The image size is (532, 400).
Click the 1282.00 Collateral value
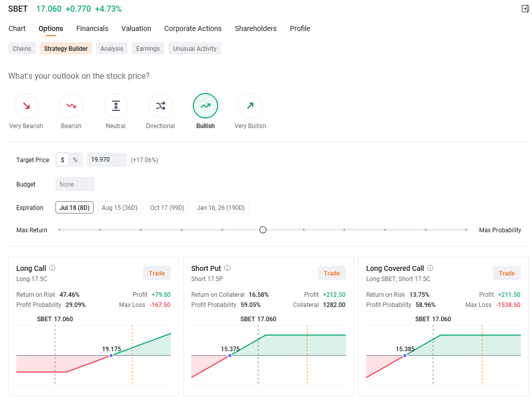[334, 305]
